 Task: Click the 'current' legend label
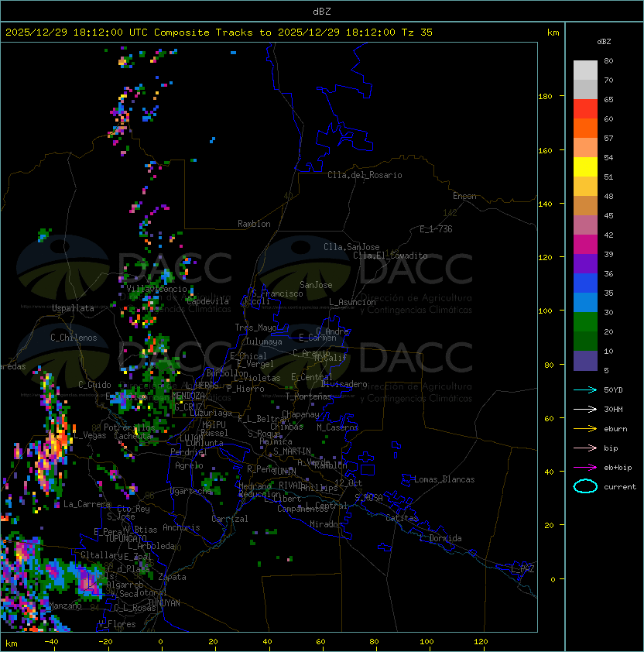click(620, 487)
